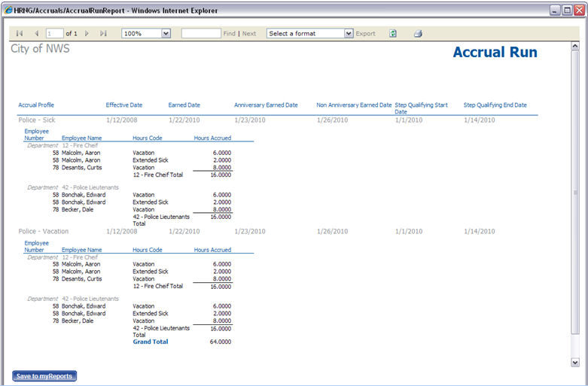588x386 pixels.
Task: Click the Accrual Profile column header
Action: (x=36, y=105)
